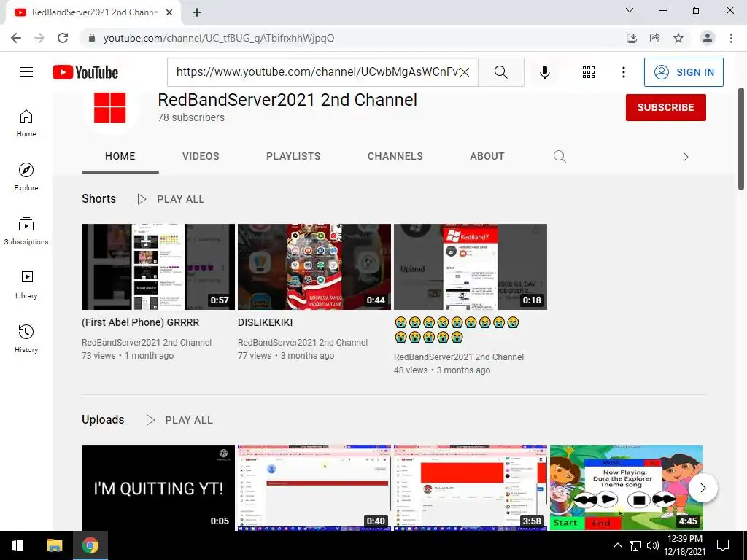Open the 3:58 upload thumbnail
This screenshot has width=747, height=560.
pyautogui.click(x=471, y=488)
